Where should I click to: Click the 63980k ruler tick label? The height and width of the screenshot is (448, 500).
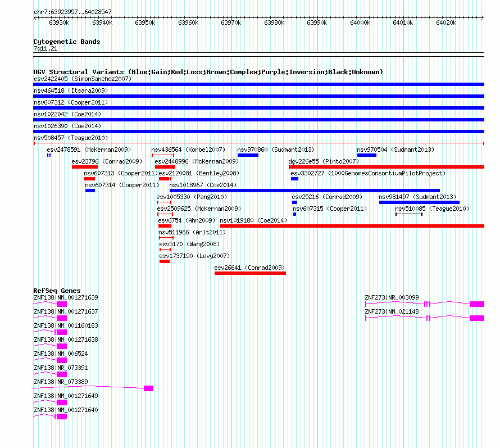click(x=274, y=22)
